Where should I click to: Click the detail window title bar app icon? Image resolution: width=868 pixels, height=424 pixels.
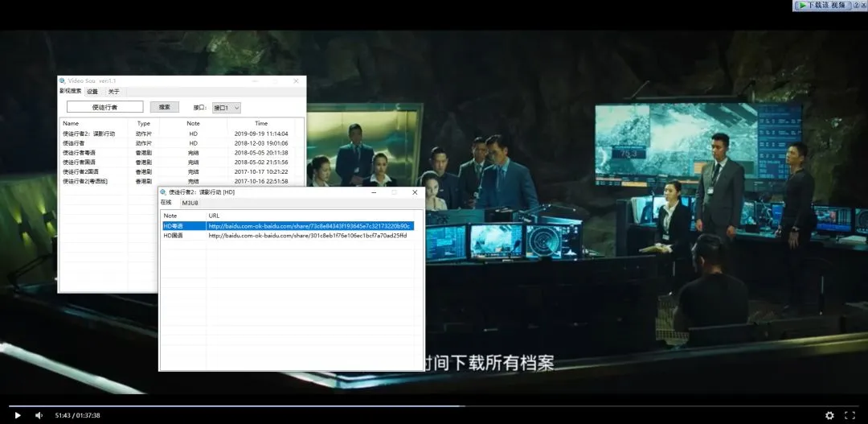coord(163,192)
